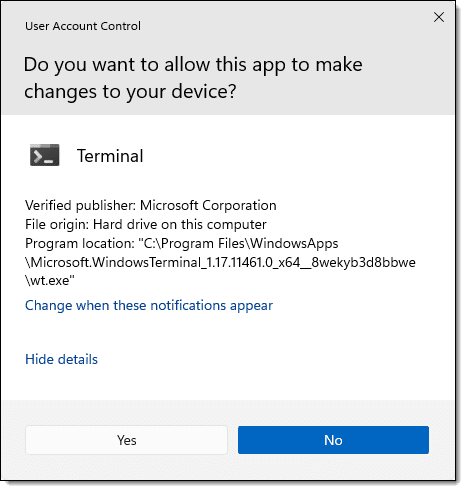
Task: Click the word 'notifications' in the blue link
Action: (x=188, y=306)
